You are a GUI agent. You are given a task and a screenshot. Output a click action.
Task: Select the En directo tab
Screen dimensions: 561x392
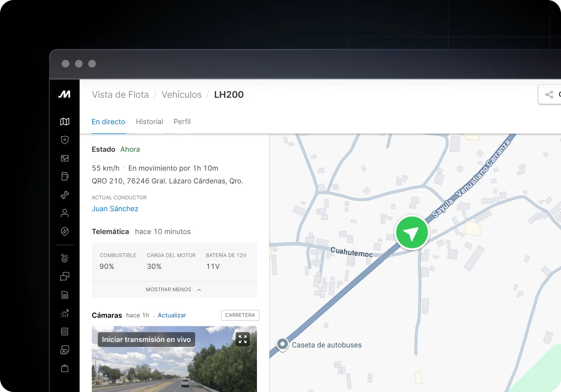[x=108, y=122]
